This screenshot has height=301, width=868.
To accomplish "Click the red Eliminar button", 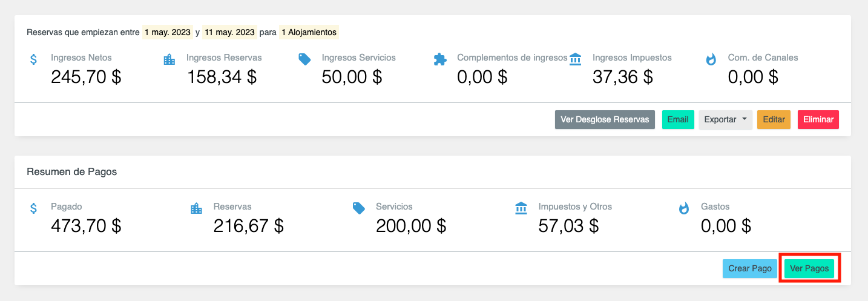I will 818,120.
